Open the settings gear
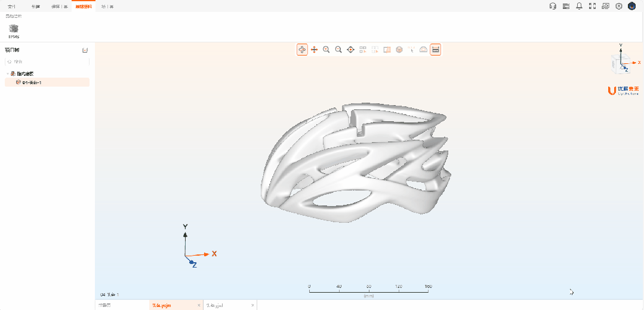Screen dimensions: 644x310 coord(619,6)
